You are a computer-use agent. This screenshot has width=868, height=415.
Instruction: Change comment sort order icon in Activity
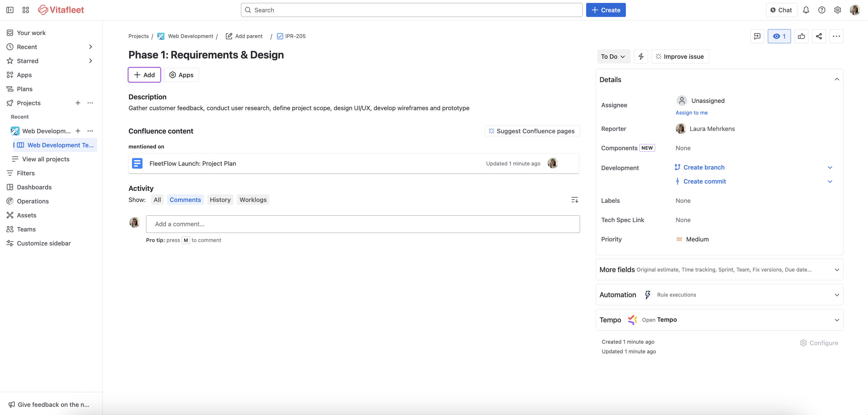[x=574, y=200]
